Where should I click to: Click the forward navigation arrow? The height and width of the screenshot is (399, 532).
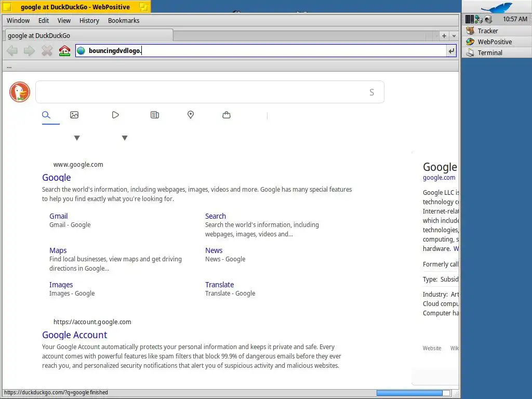(x=29, y=51)
